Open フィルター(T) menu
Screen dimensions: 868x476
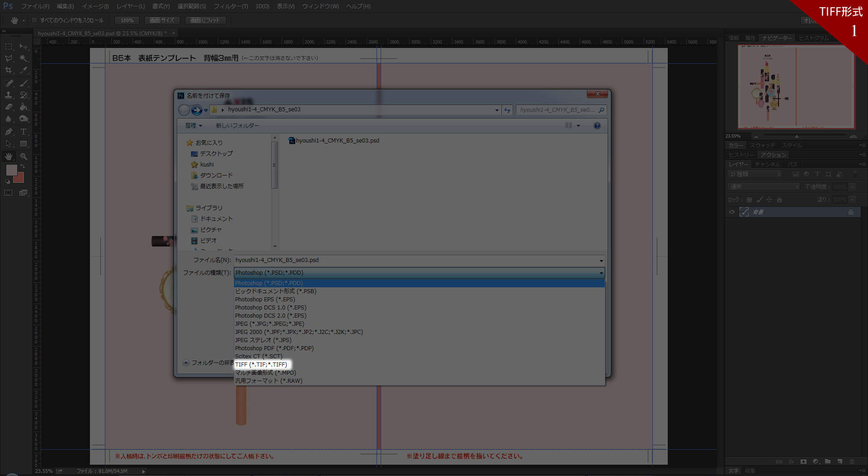click(x=231, y=6)
